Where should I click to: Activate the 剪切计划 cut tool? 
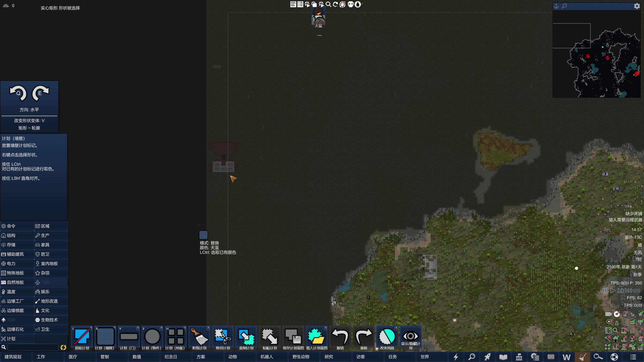coord(223,338)
